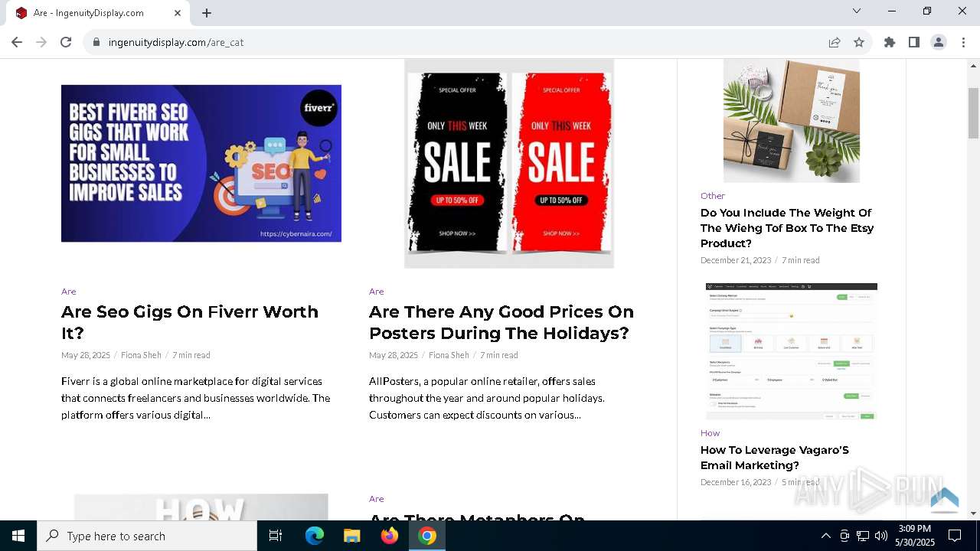Open the notification center icon

955,536
